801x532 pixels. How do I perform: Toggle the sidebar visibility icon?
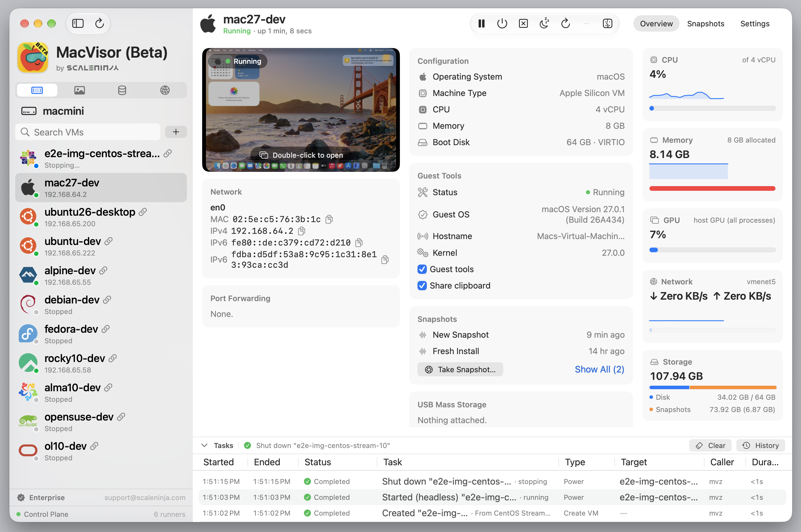[x=78, y=23]
